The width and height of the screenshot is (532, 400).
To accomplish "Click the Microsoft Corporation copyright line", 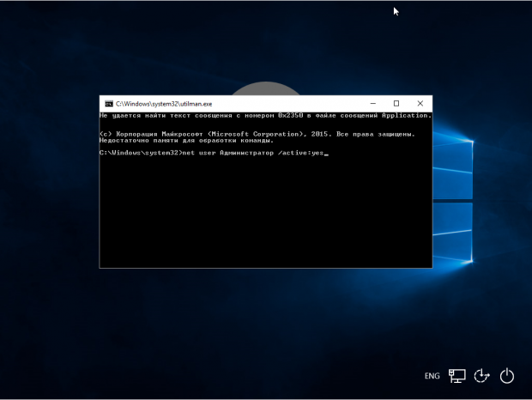I will [x=257, y=134].
